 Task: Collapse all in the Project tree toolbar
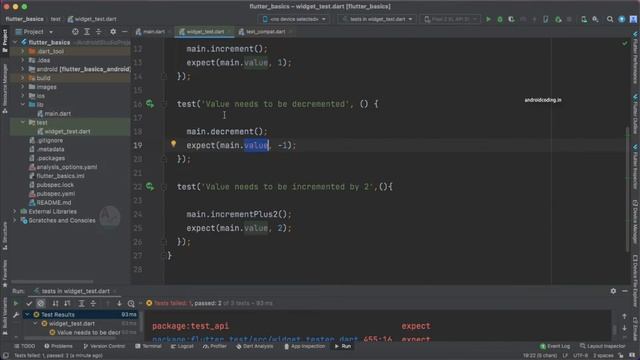tap(98, 31)
